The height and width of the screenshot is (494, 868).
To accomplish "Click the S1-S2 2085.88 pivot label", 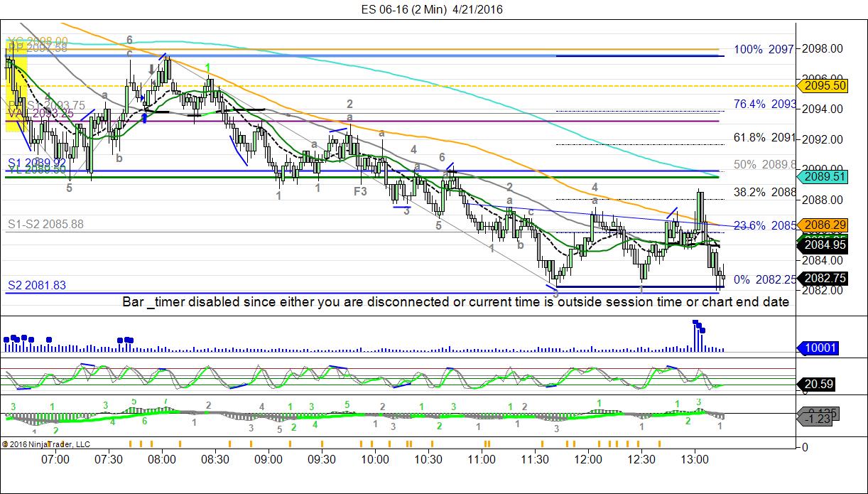I will point(46,224).
